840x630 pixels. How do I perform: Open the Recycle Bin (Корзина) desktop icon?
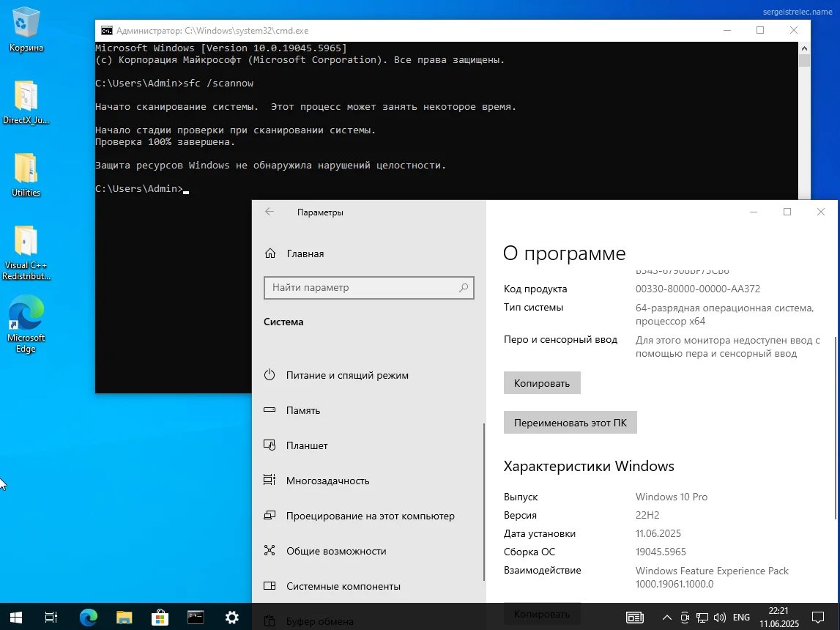pos(26,29)
